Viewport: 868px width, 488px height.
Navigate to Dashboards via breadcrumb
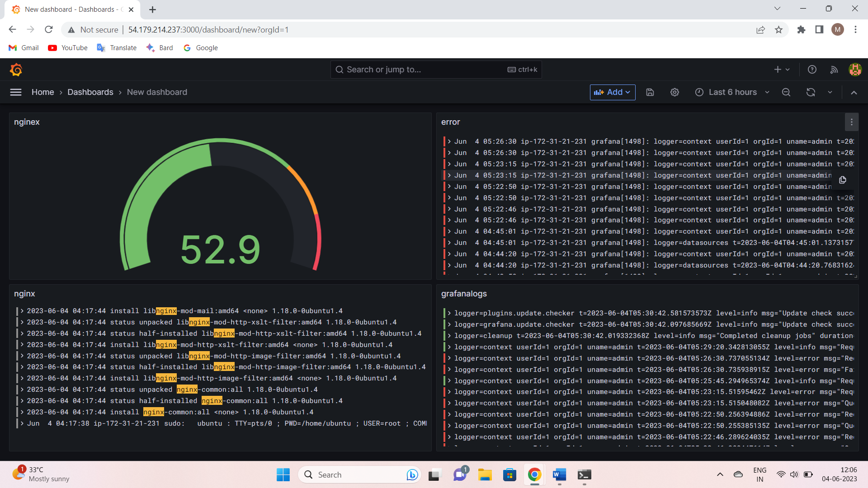point(90,92)
